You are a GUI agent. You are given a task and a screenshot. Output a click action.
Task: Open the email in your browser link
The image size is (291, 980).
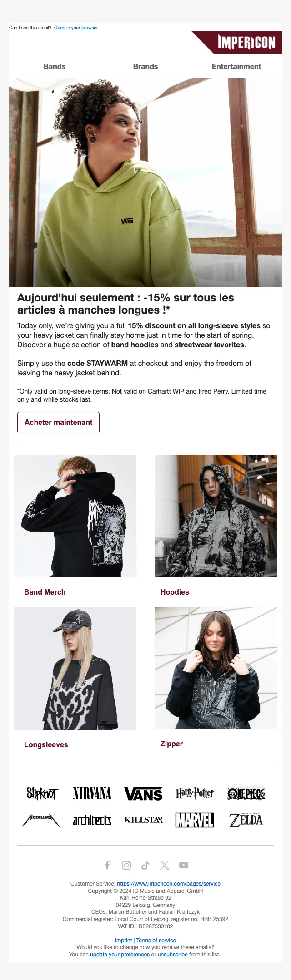[76, 28]
